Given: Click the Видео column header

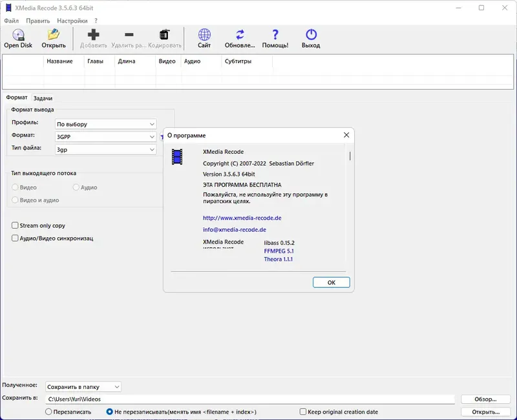Looking at the screenshot, I should click(167, 61).
